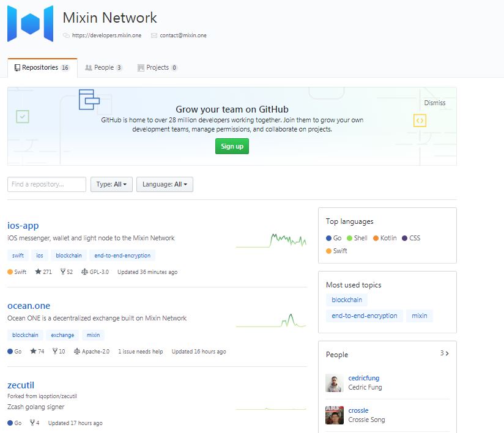This screenshot has height=433, width=504.
Task: Open cedricfung's avatar photo
Action: 335,383
